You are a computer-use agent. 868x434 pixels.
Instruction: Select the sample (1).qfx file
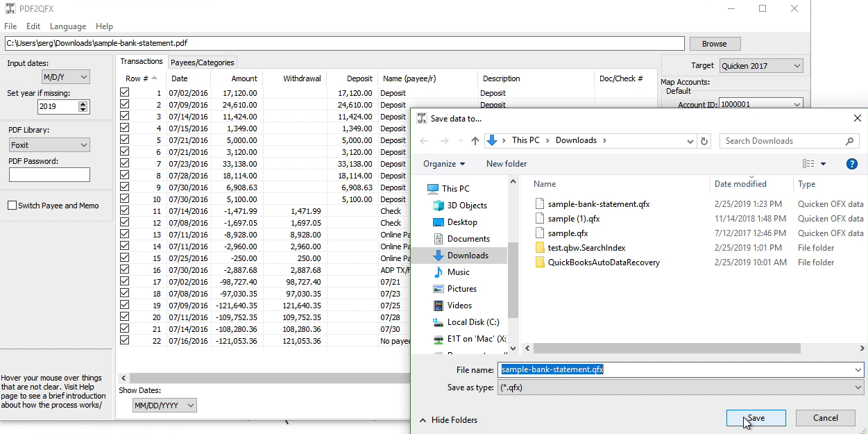click(x=573, y=219)
